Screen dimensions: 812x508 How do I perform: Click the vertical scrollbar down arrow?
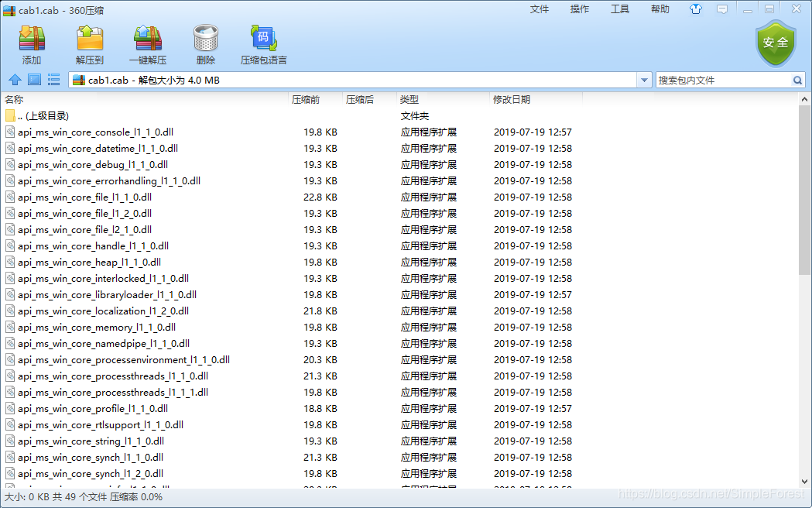point(804,482)
